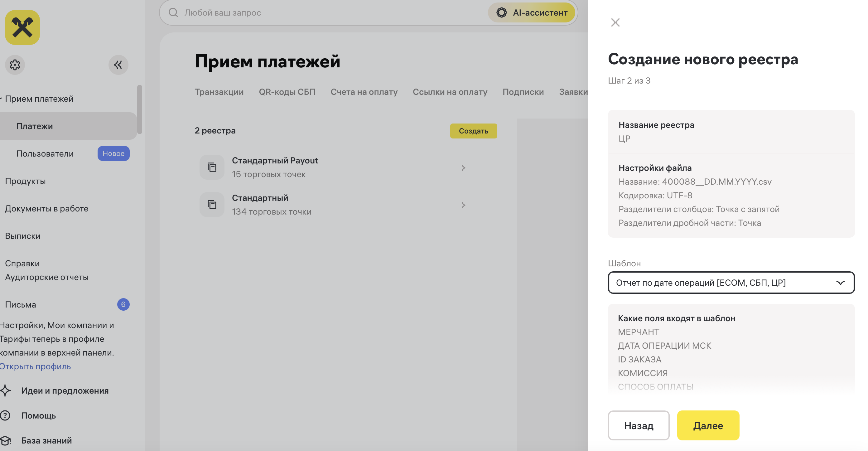
Task: Click the Название реестра heading
Action: pyautogui.click(x=656, y=125)
